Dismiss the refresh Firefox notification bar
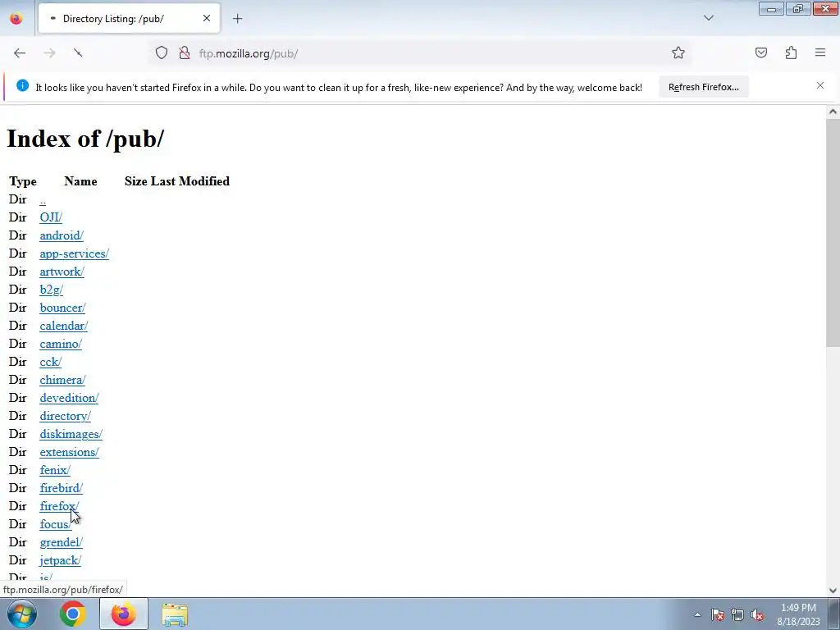 click(820, 85)
